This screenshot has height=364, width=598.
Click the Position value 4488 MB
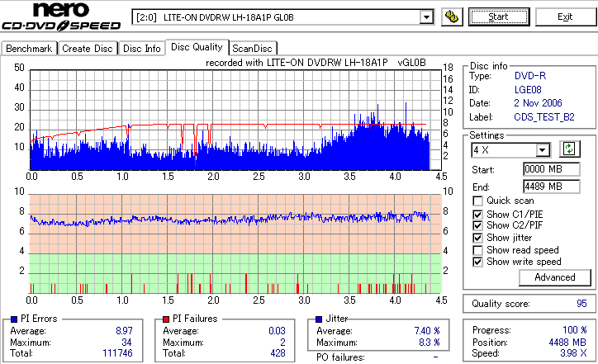[x=567, y=343]
